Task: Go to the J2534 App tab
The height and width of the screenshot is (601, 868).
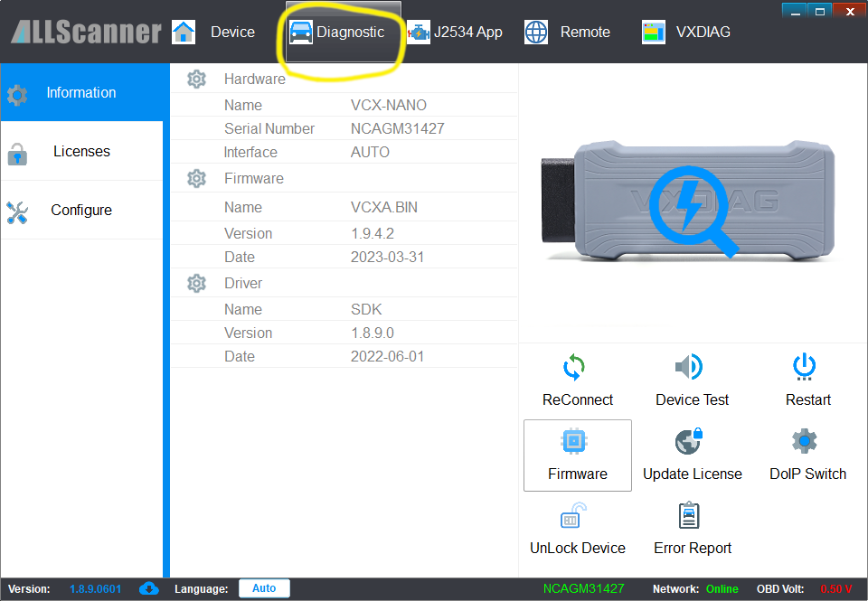Action: [x=454, y=33]
